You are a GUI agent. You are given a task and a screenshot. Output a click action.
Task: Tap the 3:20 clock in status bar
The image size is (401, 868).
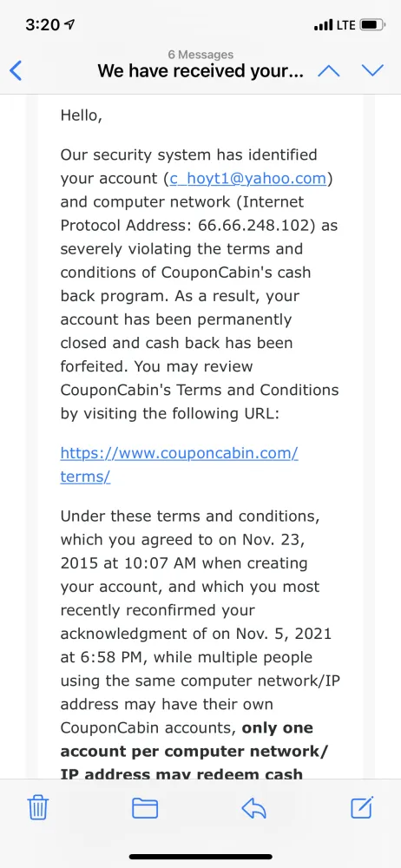point(43,25)
